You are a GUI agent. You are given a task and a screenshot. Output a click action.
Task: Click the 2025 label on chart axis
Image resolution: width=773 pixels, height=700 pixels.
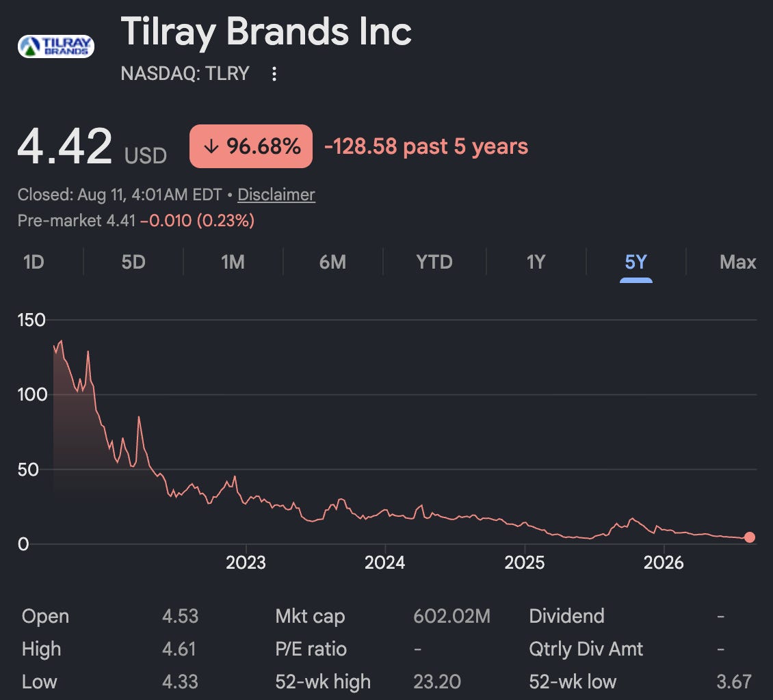tap(525, 562)
